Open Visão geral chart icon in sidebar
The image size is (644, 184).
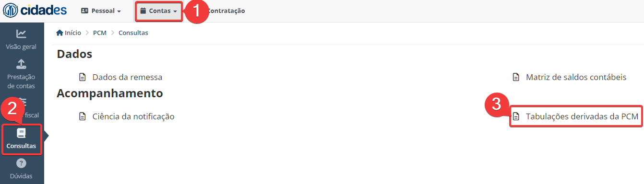coord(21,34)
